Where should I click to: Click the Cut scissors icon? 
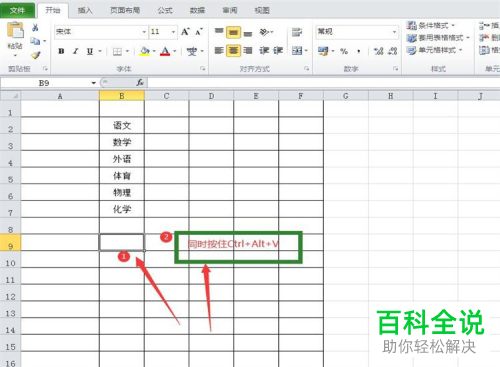pyautogui.click(x=35, y=28)
